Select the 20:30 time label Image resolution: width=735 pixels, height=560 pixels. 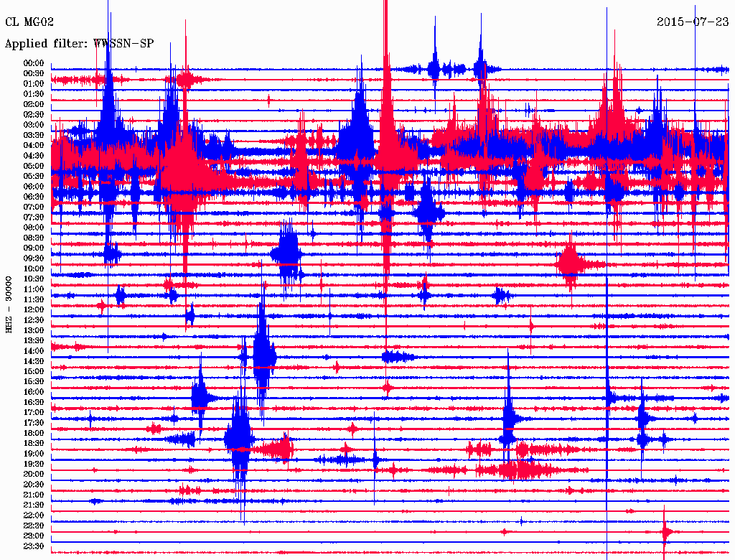(x=34, y=485)
